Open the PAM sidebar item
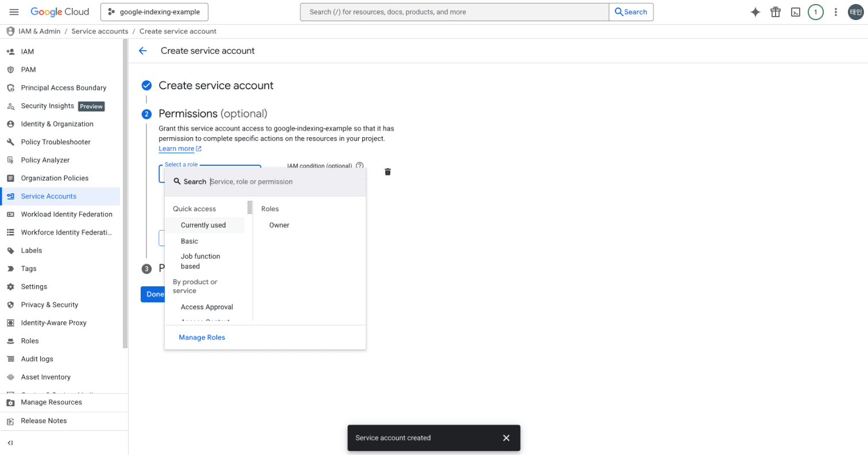The height and width of the screenshot is (455, 868). coord(60,69)
